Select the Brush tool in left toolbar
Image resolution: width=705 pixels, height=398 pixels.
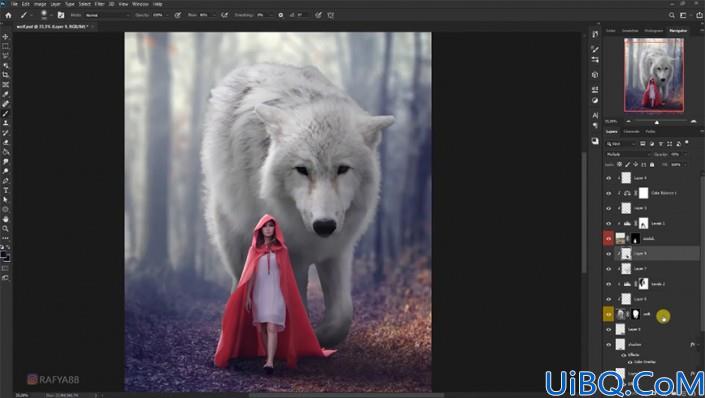tap(5, 114)
